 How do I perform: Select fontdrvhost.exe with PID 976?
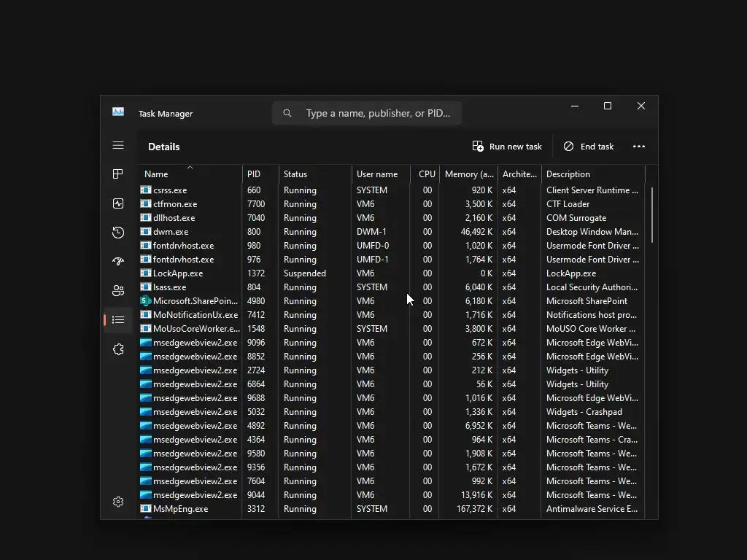pos(183,260)
